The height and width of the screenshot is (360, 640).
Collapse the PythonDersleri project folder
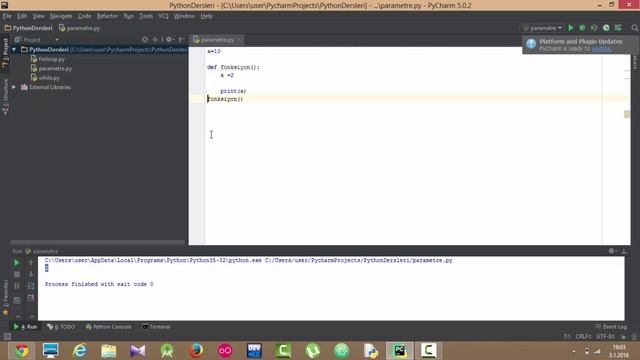tap(14, 50)
